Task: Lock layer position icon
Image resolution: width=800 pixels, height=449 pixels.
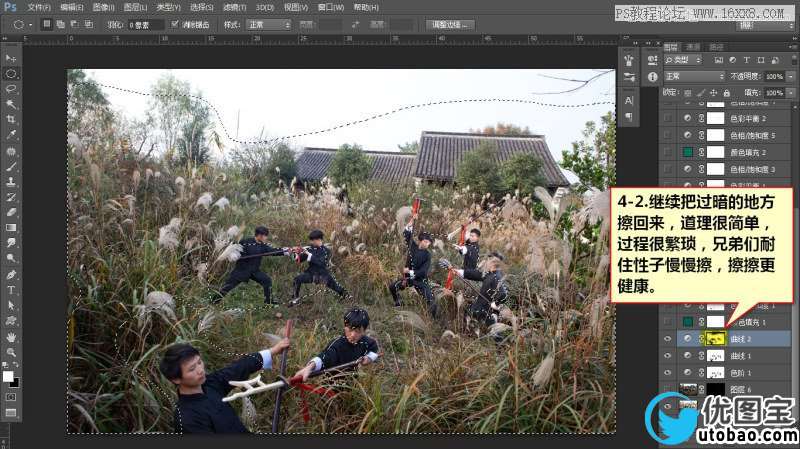Action: (714, 93)
